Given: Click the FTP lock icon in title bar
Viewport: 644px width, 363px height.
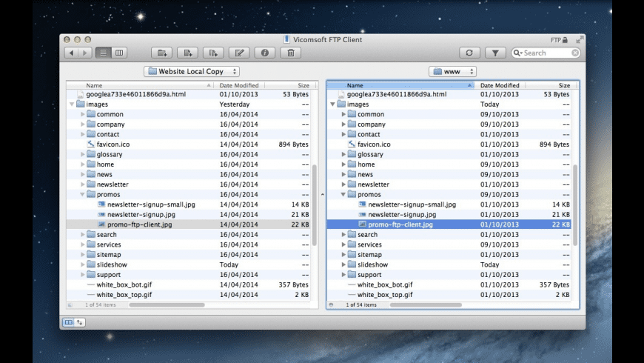Looking at the screenshot, I should 565,39.
